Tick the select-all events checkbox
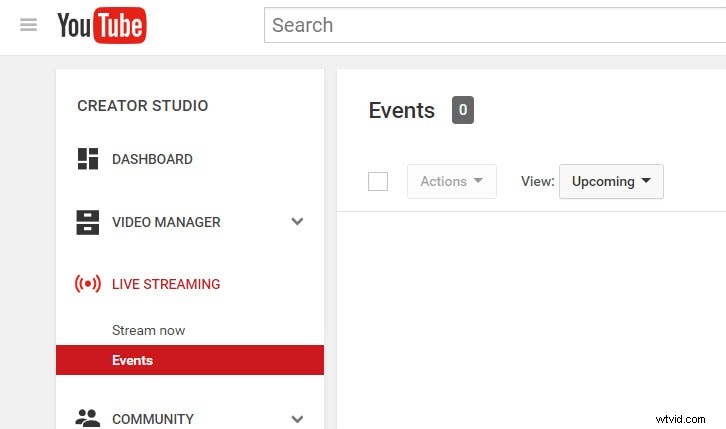 (378, 181)
